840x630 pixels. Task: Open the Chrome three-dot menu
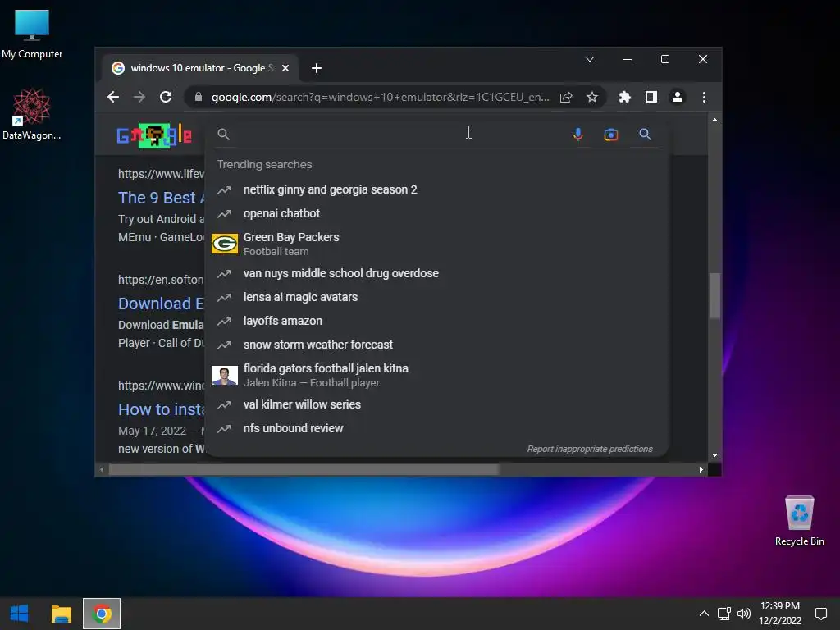[704, 97]
